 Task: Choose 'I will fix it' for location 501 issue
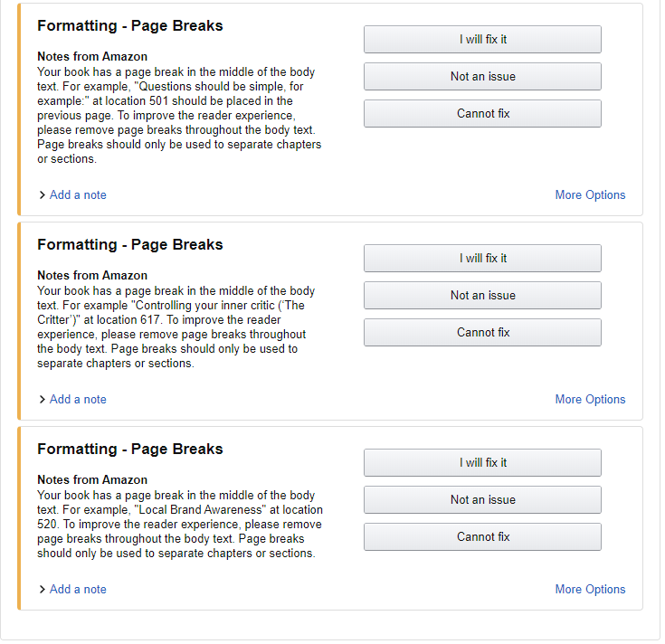(x=482, y=40)
